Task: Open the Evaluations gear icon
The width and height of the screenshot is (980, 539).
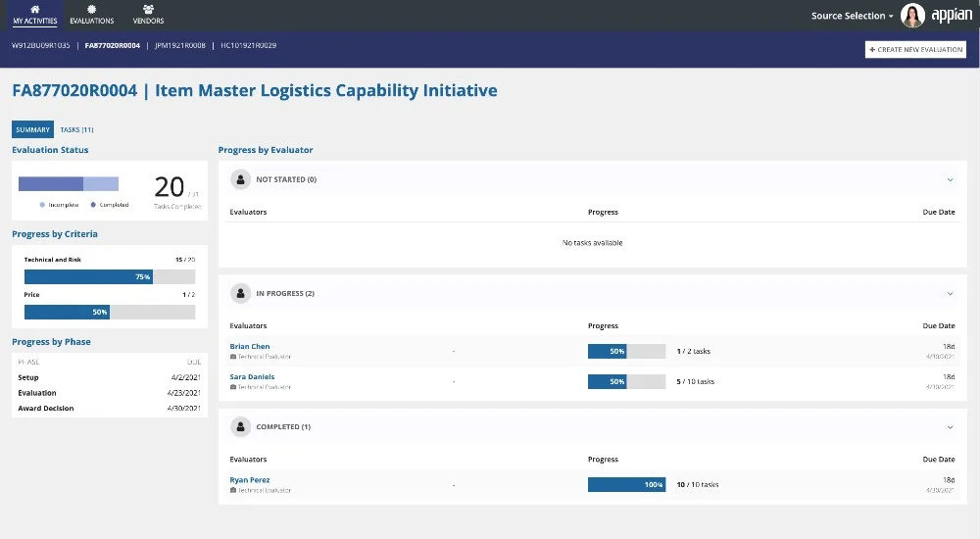Action: 92,9
